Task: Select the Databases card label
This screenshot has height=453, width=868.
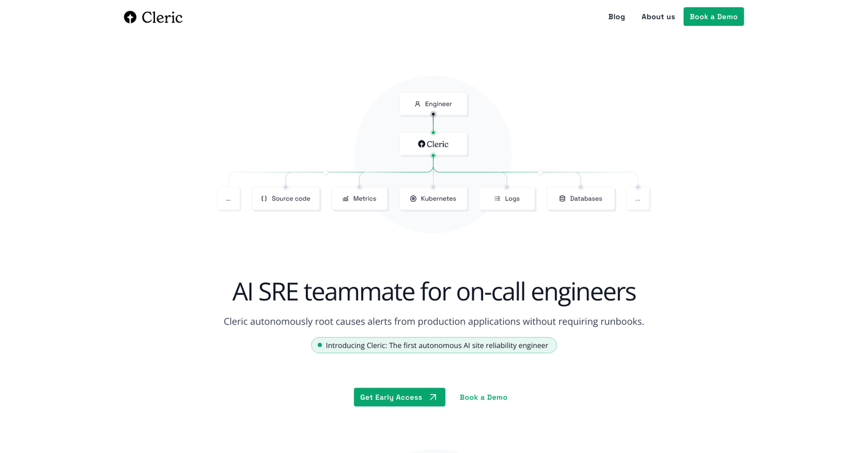Action: point(586,199)
